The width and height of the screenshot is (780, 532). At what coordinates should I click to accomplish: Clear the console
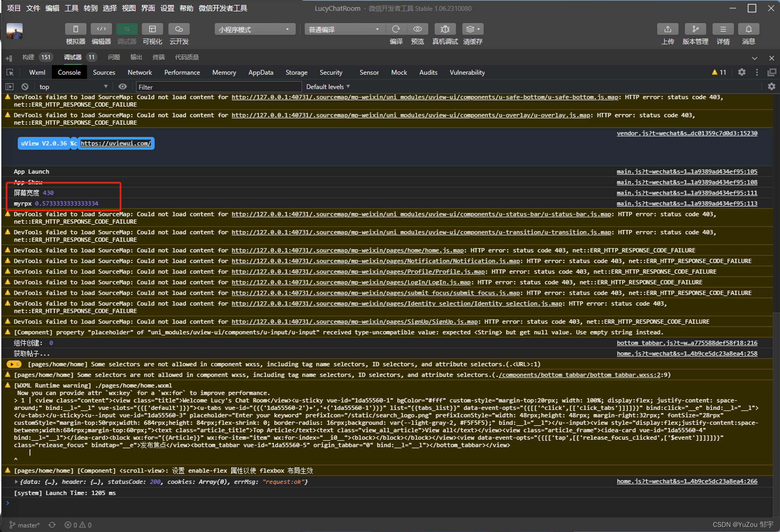(x=25, y=87)
